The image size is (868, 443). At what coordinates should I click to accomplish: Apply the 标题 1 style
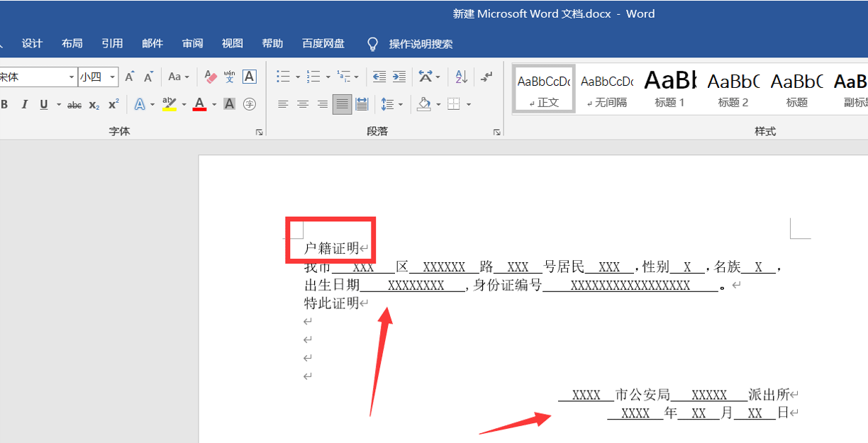[x=669, y=89]
